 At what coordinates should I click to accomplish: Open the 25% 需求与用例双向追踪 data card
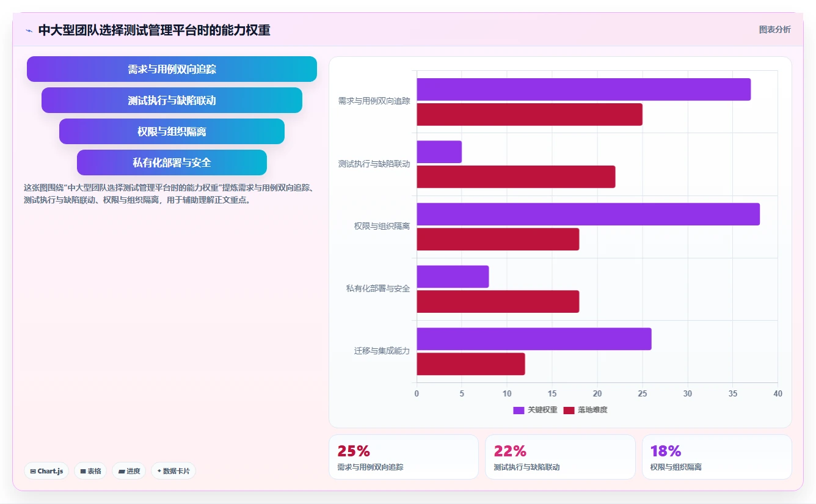point(404,457)
